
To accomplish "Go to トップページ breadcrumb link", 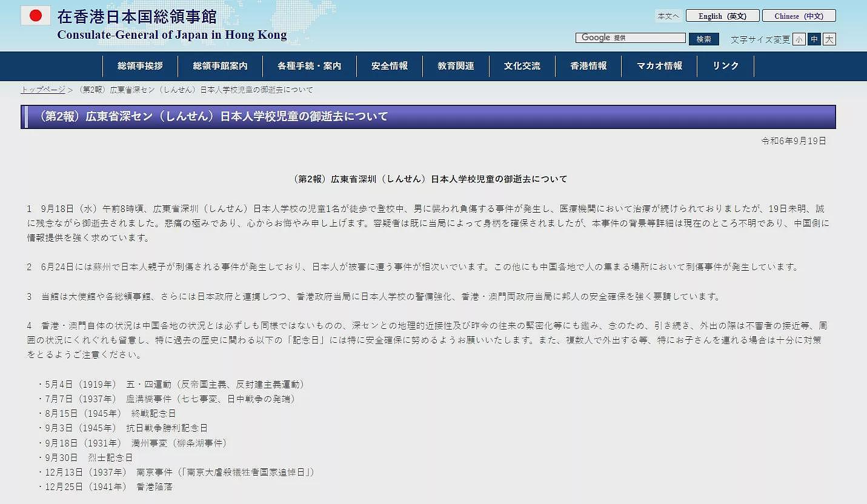I will [x=43, y=90].
